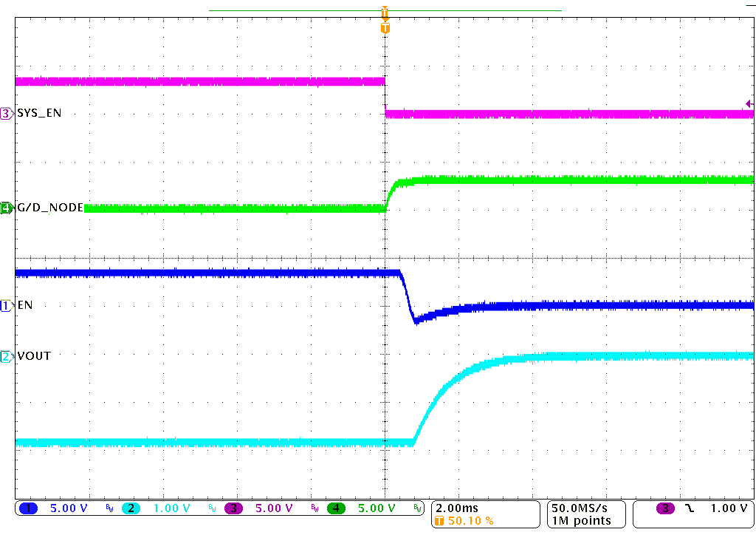Click the channel 1 ground marker beside EN

click(7, 304)
